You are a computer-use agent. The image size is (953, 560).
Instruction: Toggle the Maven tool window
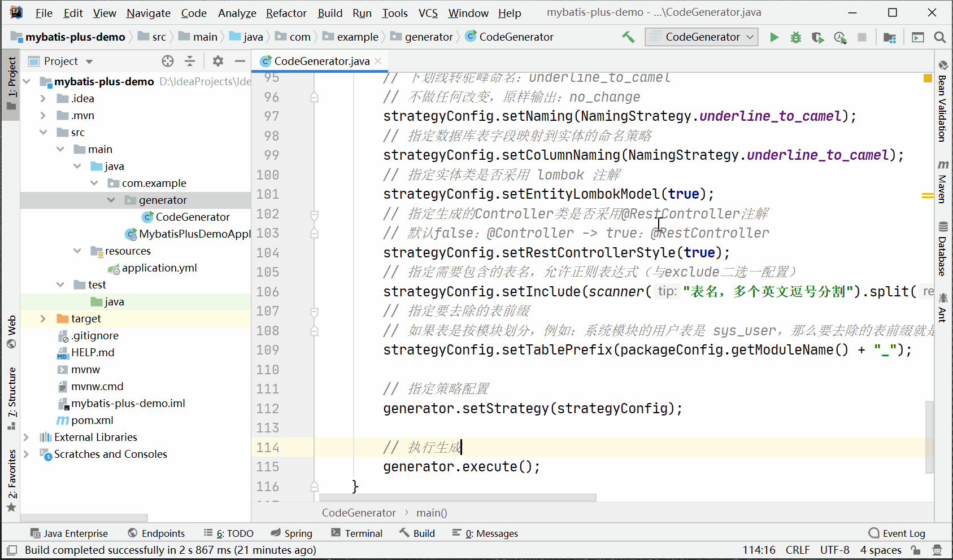(942, 182)
